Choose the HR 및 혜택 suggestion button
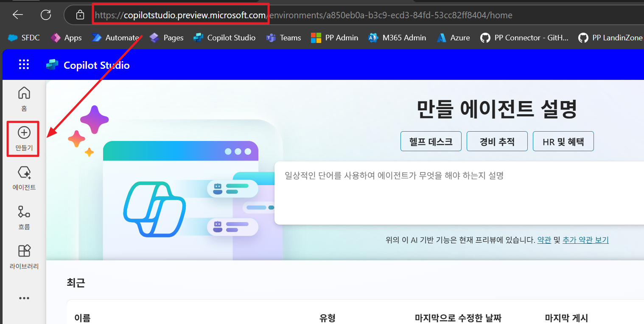 (563, 141)
